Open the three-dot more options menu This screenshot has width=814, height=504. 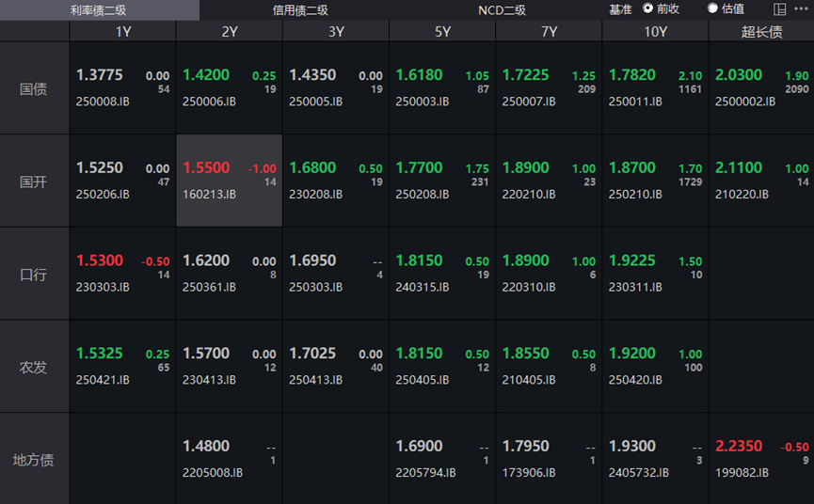click(x=801, y=9)
